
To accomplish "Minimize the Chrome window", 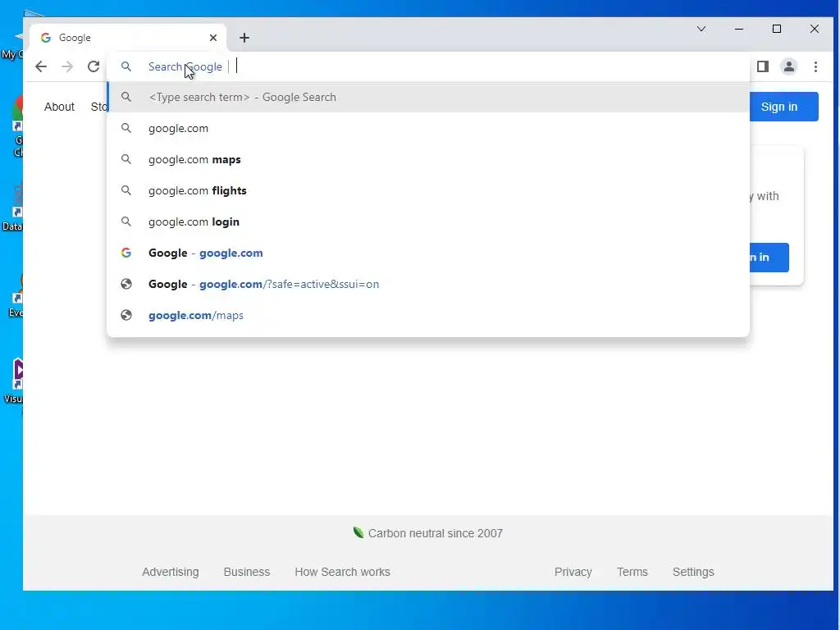I will [739, 29].
